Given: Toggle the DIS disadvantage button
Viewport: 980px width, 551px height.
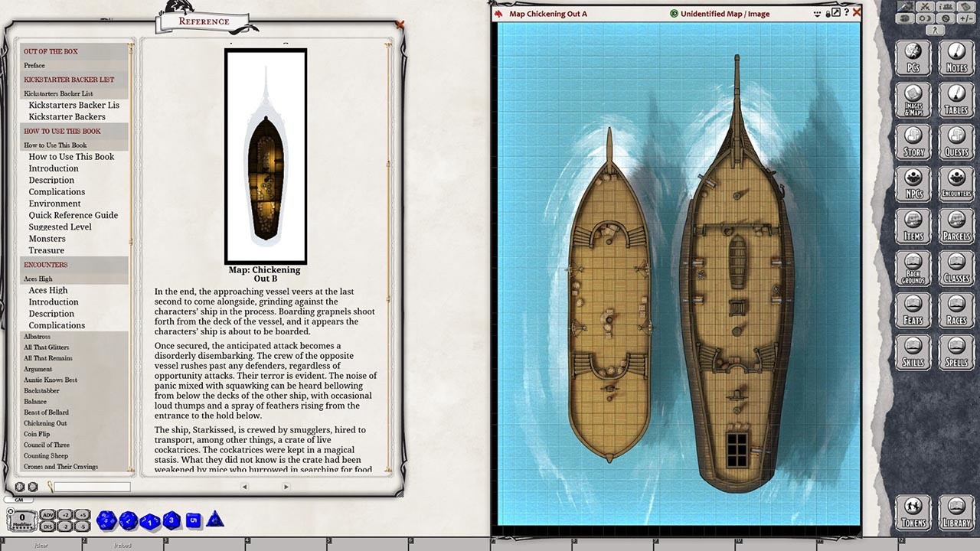Looking at the screenshot, I should click(x=48, y=527).
